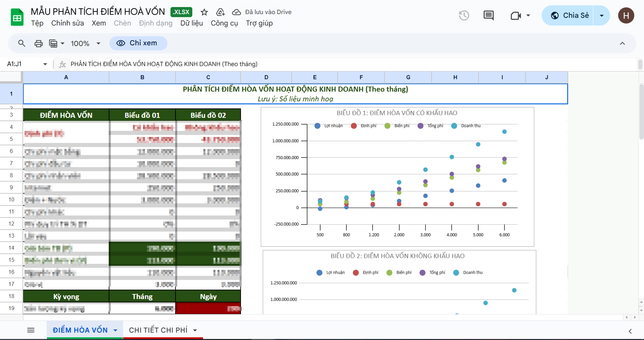Open version history clock icon
Viewport: 644px width, 340px height.
464,15
